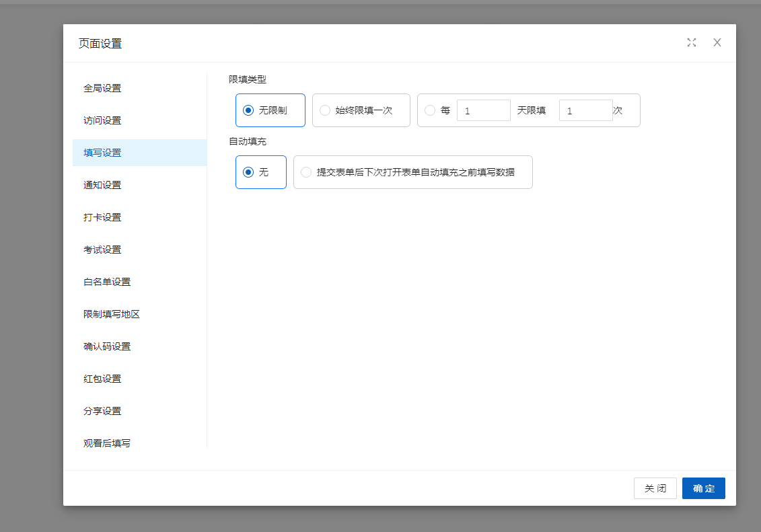761x532 pixels.
Task: Open 限制填写地区 settings
Action: pos(112,314)
